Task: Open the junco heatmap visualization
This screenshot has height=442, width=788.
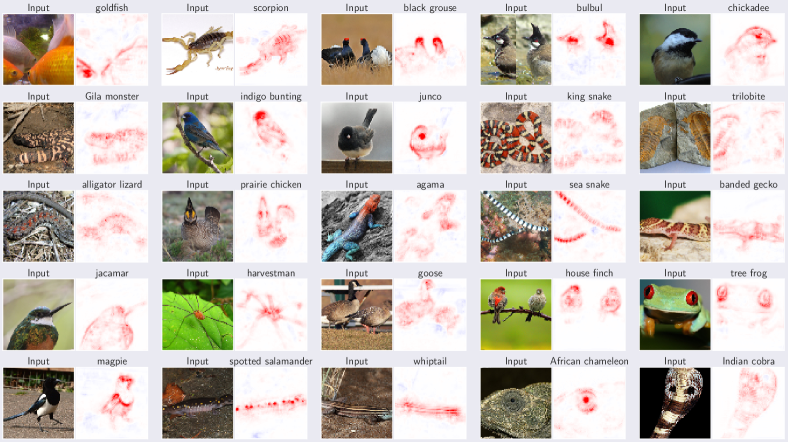Action: 430,138
